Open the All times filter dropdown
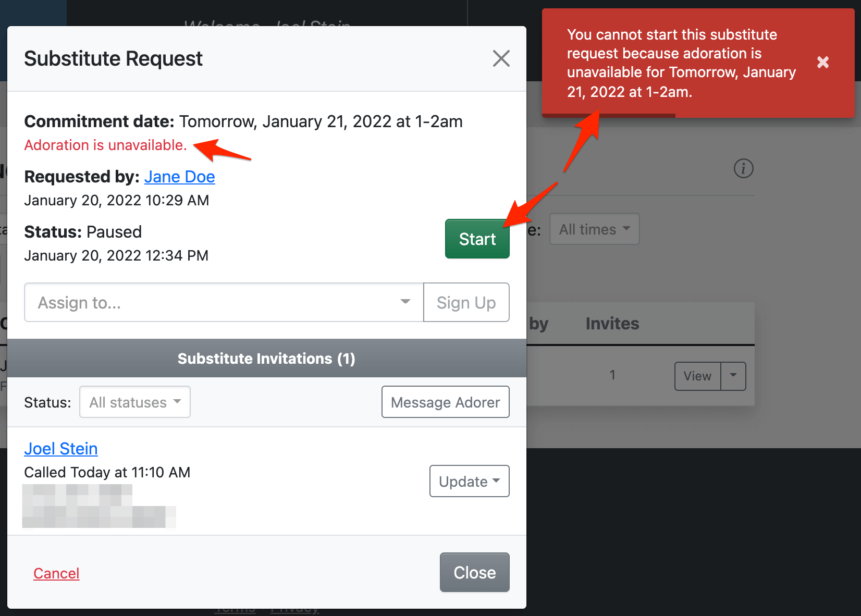861x616 pixels. click(x=594, y=229)
